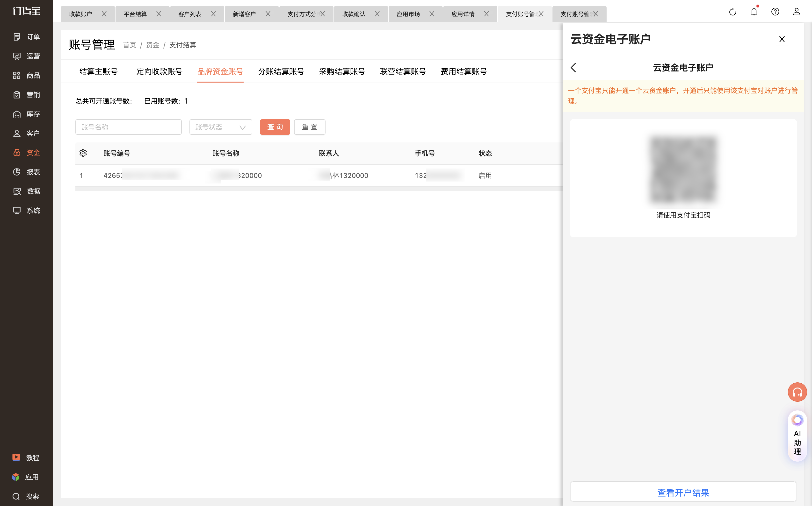Open the customer service headset button
Image resolution: width=812 pixels, height=506 pixels.
(797, 392)
